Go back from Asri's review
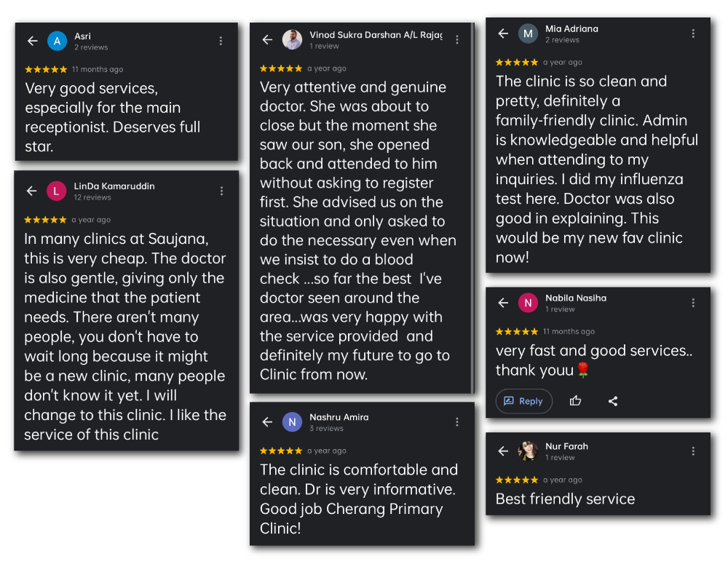This screenshot has height=570, width=728. 32,41
